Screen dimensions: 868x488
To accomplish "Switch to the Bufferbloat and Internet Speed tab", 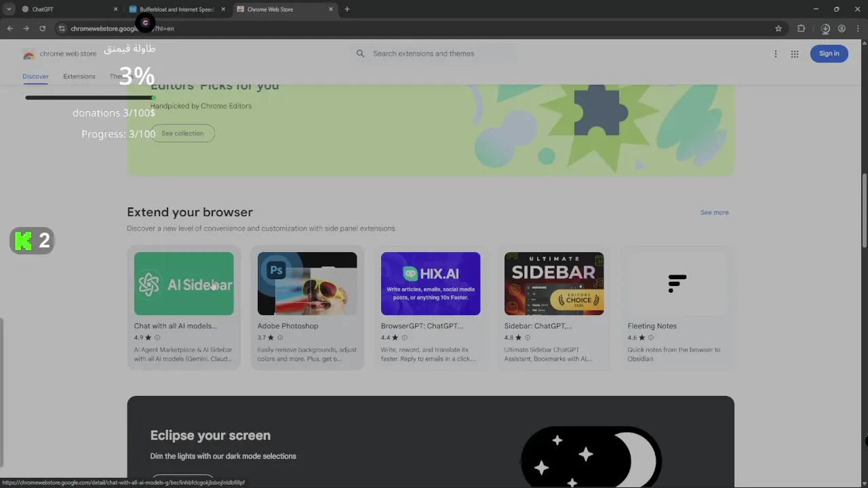I will coord(176,9).
